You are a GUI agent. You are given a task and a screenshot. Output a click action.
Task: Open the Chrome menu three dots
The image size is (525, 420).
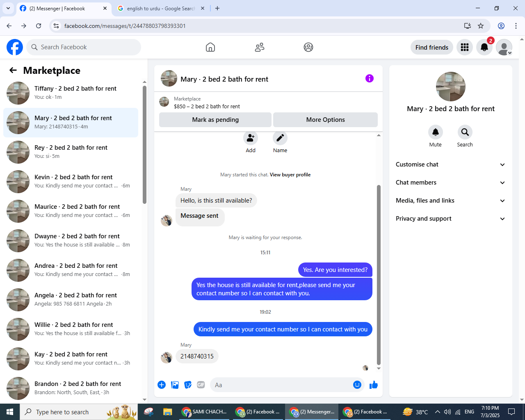coord(516,26)
